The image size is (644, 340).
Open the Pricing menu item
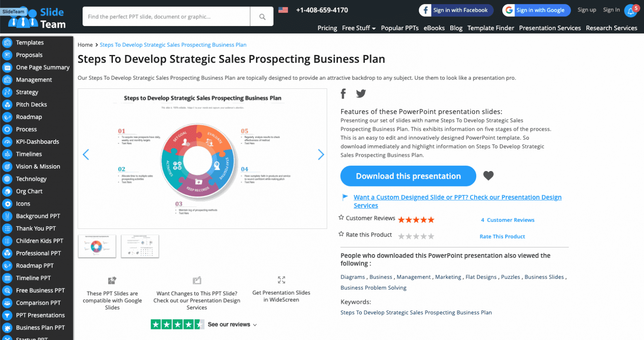(x=327, y=28)
